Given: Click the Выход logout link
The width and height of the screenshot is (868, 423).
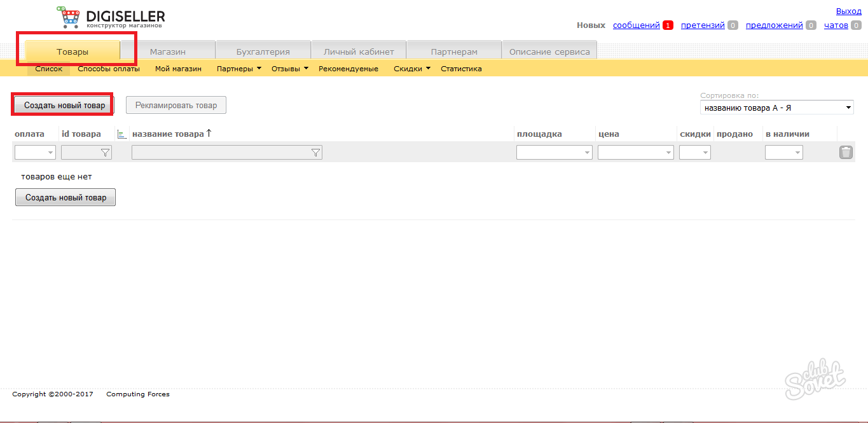Looking at the screenshot, I should (848, 11).
